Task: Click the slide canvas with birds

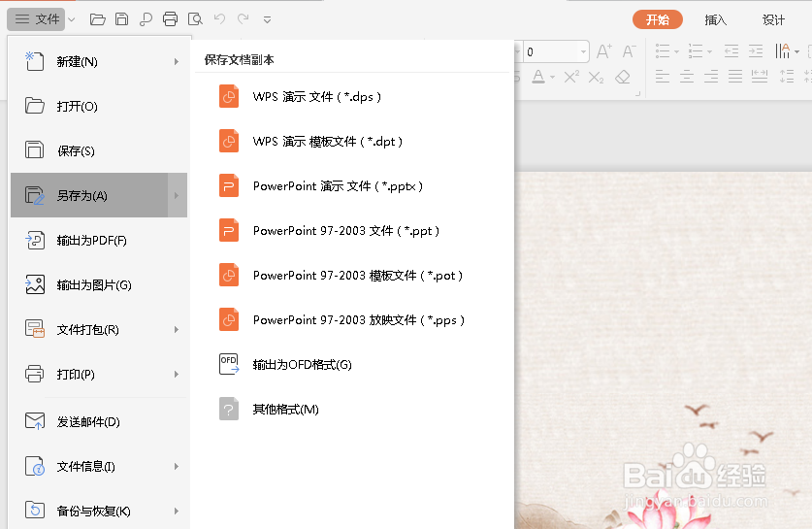Action: click(x=664, y=350)
